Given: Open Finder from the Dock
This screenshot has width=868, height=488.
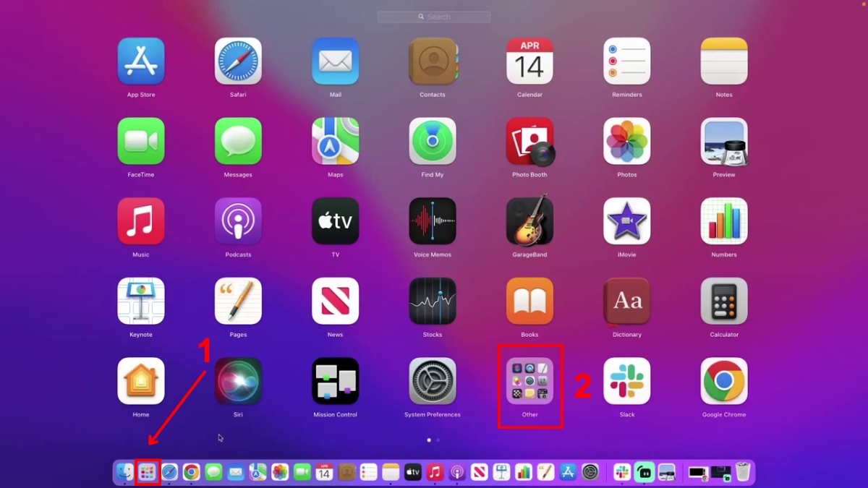Looking at the screenshot, I should pyautogui.click(x=125, y=472).
